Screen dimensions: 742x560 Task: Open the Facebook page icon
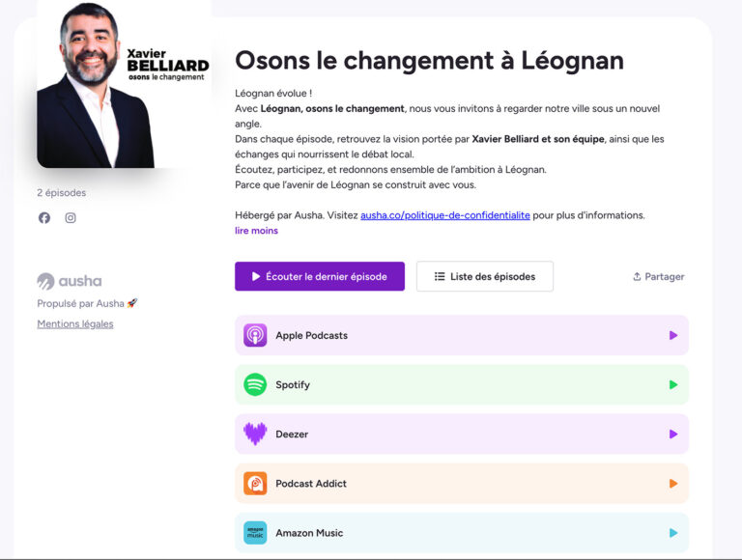tap(44, 218)
